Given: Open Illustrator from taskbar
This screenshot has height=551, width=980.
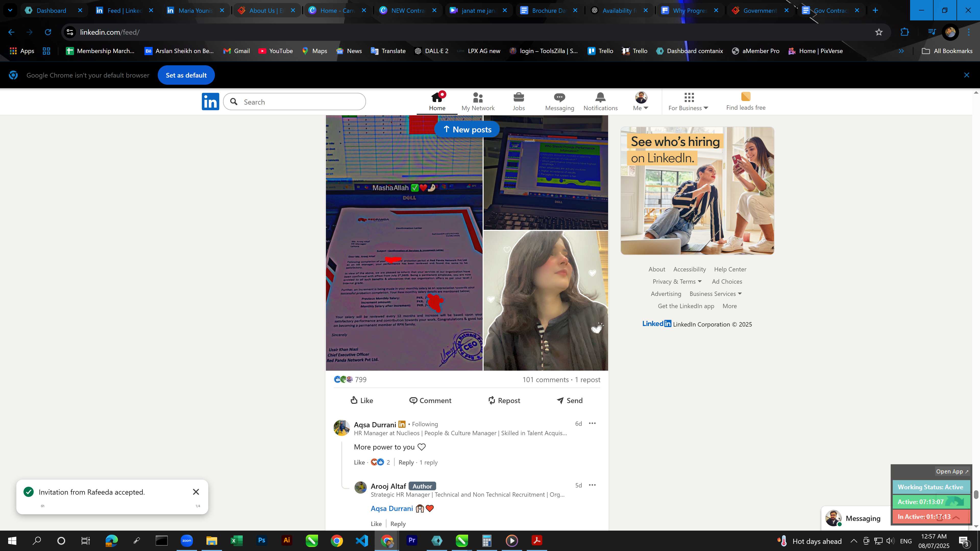Looking at the screenshot, I should point(286,540).
